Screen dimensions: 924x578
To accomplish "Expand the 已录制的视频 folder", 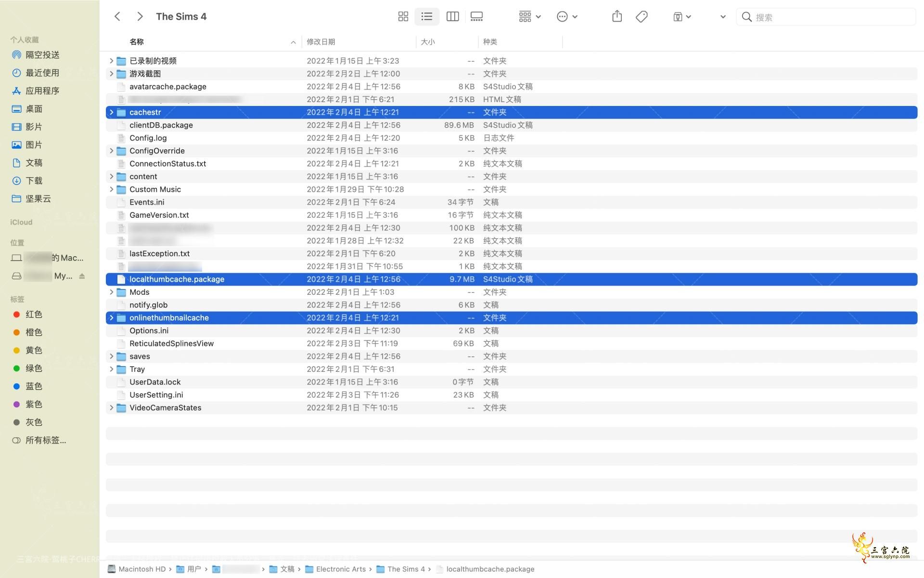I will pos(111,61).
